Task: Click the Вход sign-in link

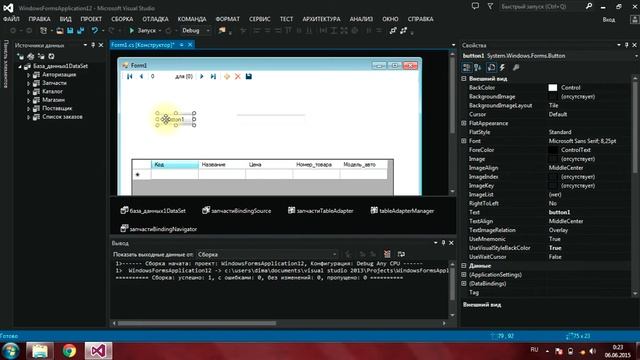Action: (609, 20)
